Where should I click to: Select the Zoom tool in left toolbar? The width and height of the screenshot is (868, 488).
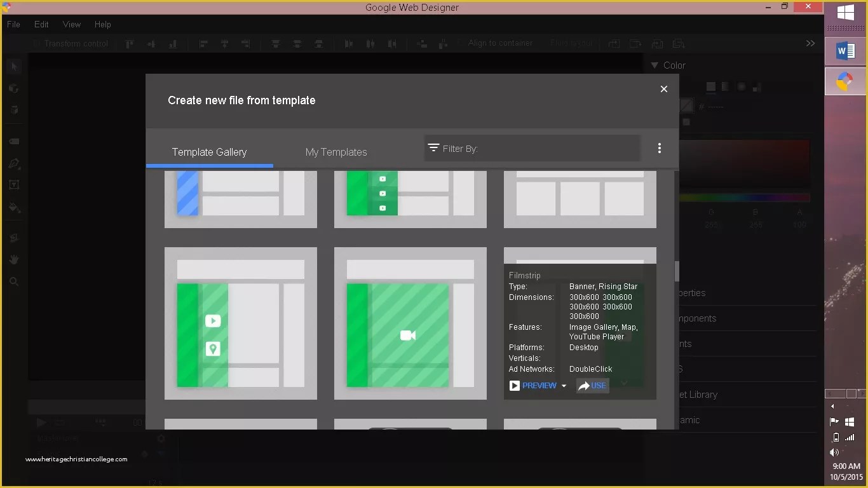point(14,281)
